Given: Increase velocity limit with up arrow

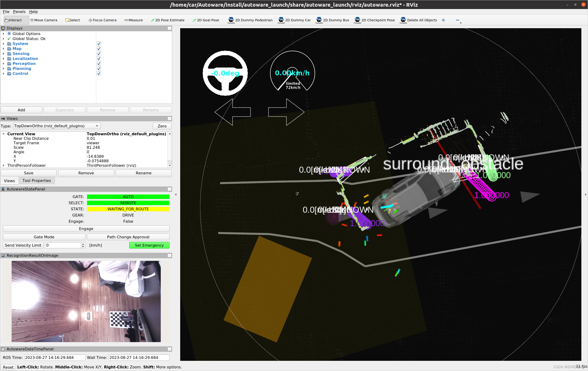Looking at the screenshot, I should 83,244.
